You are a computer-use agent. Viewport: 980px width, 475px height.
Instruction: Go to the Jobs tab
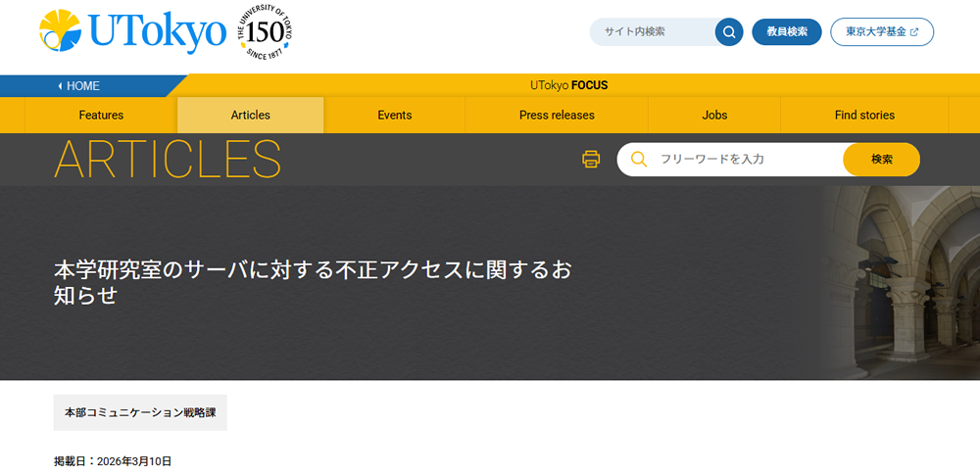(714, 115)
